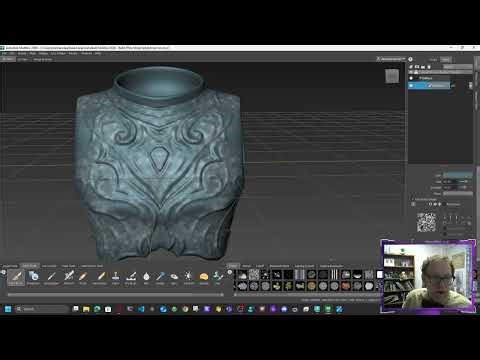The width and height of the screenshot is (480, 360).
Task: Select the Paint Erase tool
Action: (100, 277)
